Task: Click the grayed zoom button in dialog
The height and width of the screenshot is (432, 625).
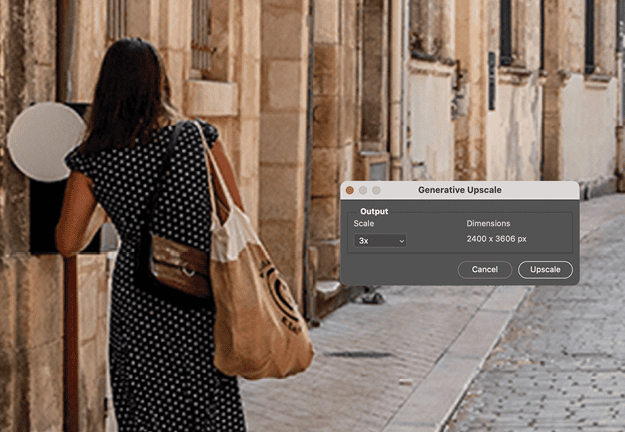Action: pyautogui.click(x=376, y=189)
